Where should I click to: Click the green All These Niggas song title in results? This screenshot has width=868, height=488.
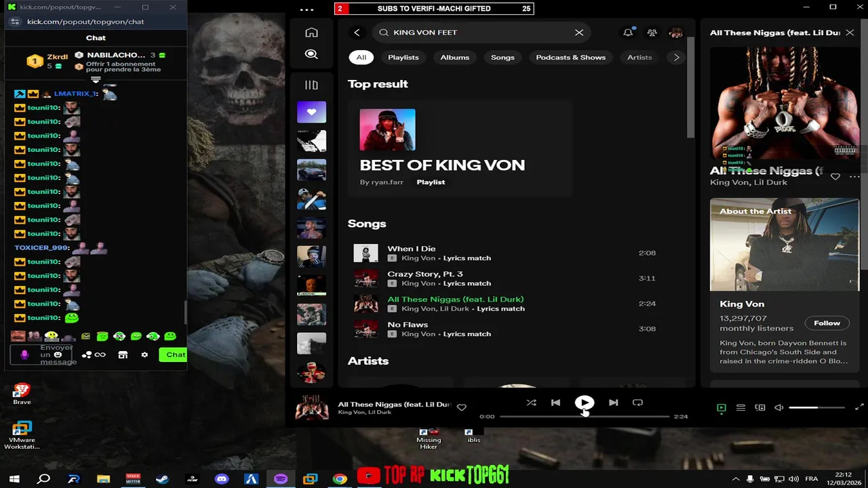[x=456, y=299]
